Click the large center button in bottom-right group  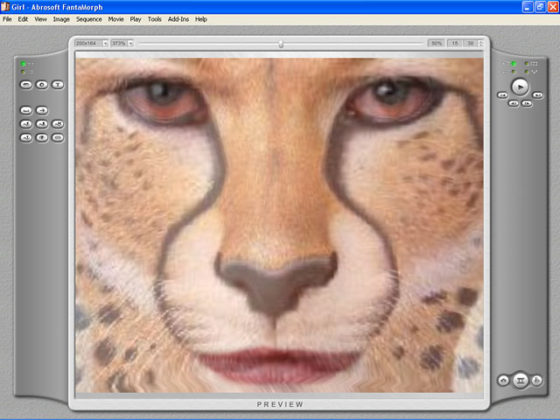click(x=520, y=380)
